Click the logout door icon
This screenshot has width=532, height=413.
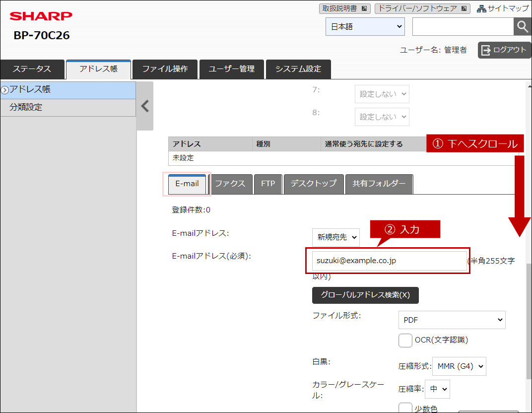coord(486,50)
